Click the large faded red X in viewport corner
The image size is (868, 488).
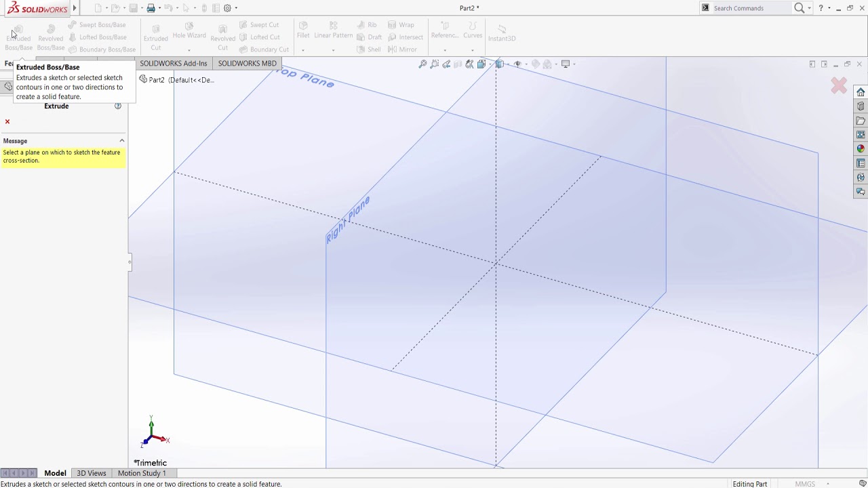pos(839,85)
